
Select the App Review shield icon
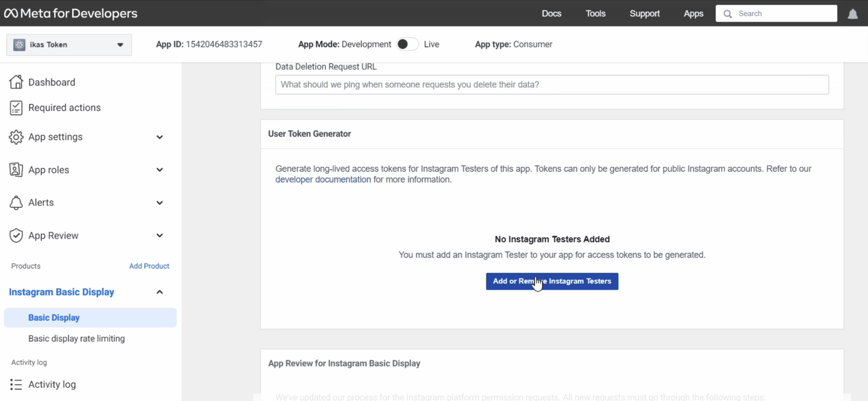coord(16,235)
